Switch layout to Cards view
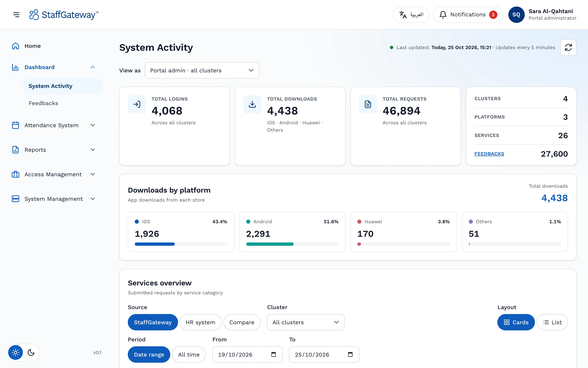 click(516, 322)
